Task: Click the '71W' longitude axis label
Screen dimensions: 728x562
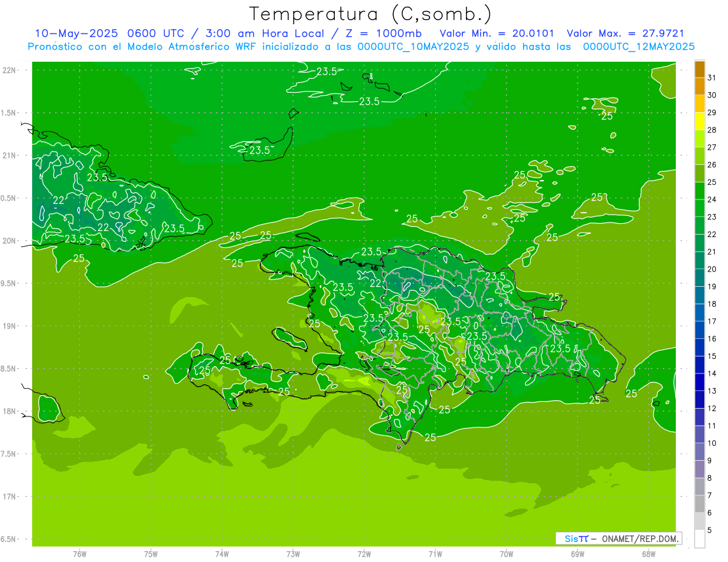Action: [x=435, y=554]
